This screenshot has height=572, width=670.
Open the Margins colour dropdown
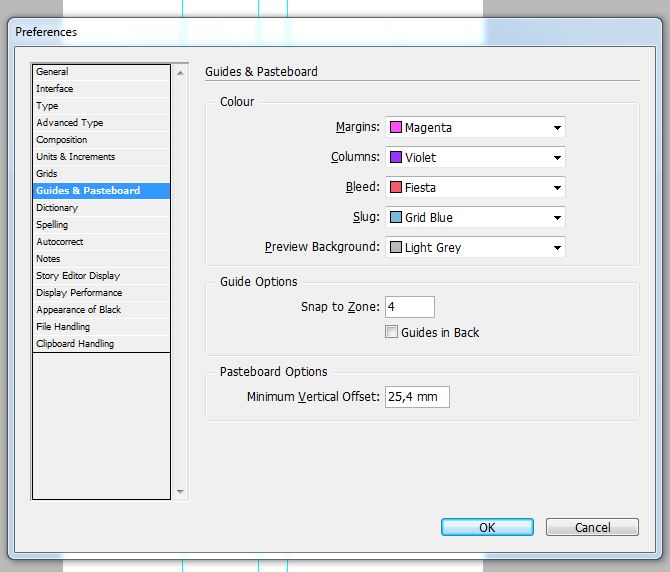pyautogui.click(x=475, y=127)
